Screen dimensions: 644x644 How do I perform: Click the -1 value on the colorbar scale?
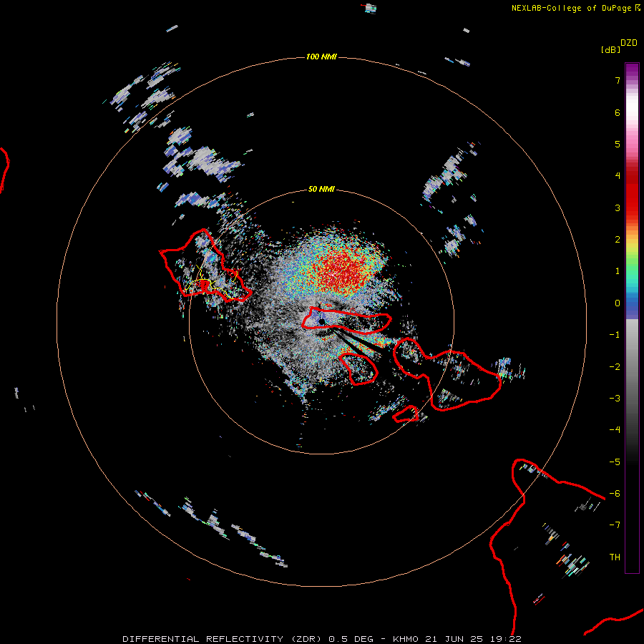point(615,335)
